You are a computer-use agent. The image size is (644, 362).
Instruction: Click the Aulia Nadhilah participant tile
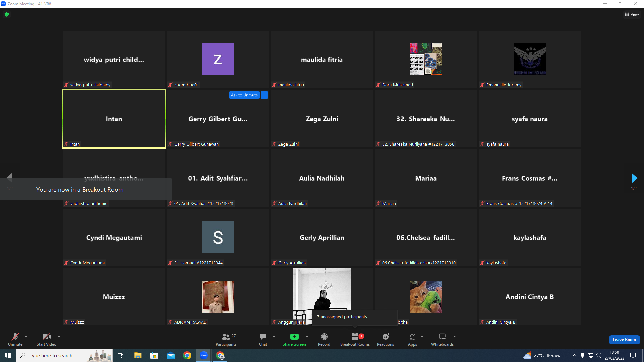pyautogui.click(x=322, y=178)
